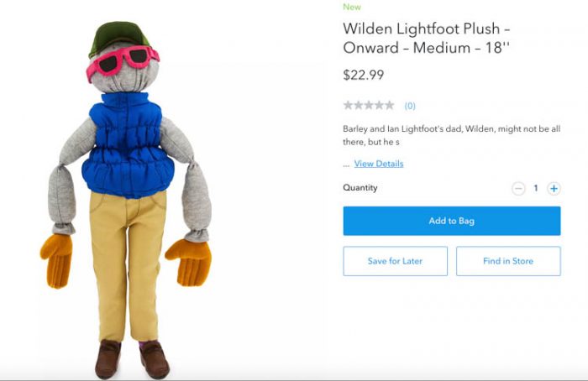Select the third rating star
This screenshot has height=381, width=588.
tap(369, 105)
